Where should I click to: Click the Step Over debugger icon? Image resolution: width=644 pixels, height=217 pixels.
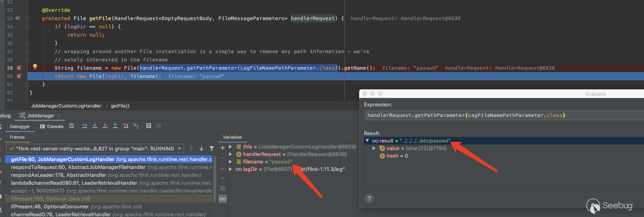(85, 126)
